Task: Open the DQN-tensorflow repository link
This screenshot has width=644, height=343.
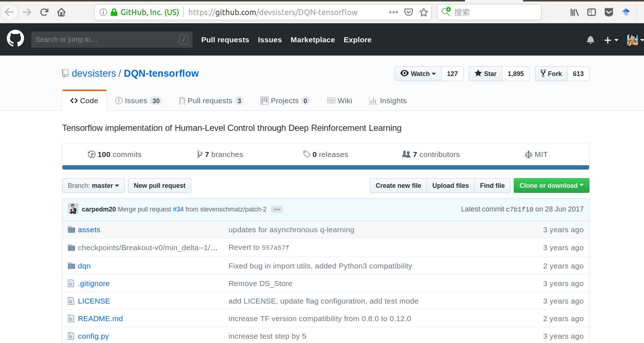Action: [161, 73]
